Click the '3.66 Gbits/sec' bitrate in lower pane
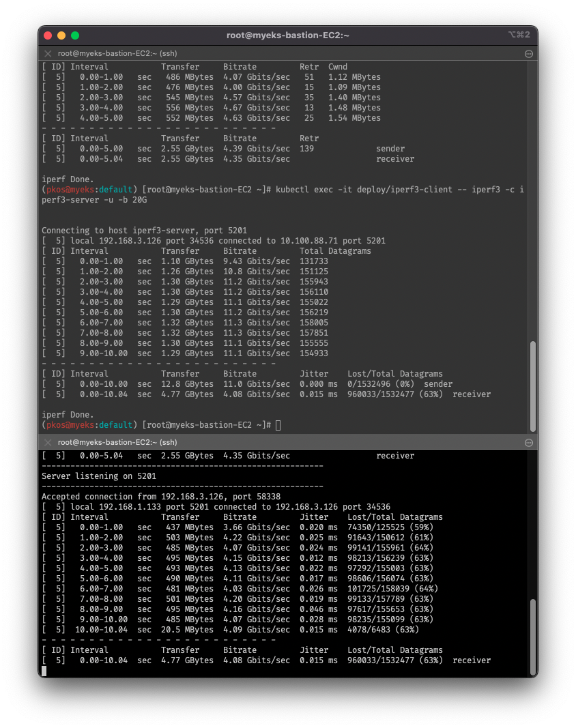Screen dimensions: 576x728 (257, 527)
